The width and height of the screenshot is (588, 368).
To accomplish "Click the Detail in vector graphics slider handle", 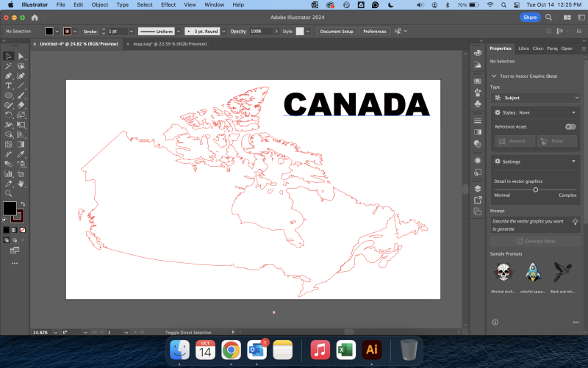I will (535, 190).
